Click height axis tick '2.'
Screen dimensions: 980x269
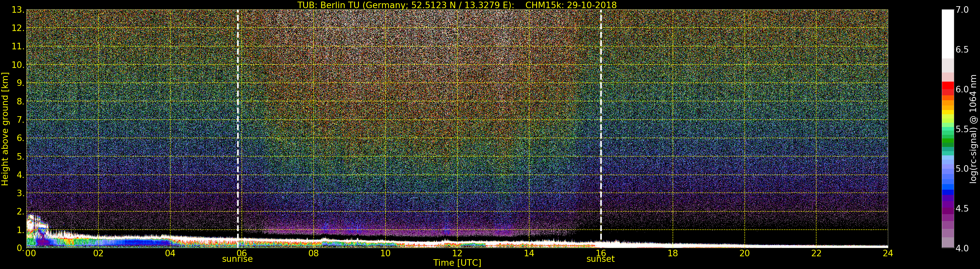coord(21,212)
